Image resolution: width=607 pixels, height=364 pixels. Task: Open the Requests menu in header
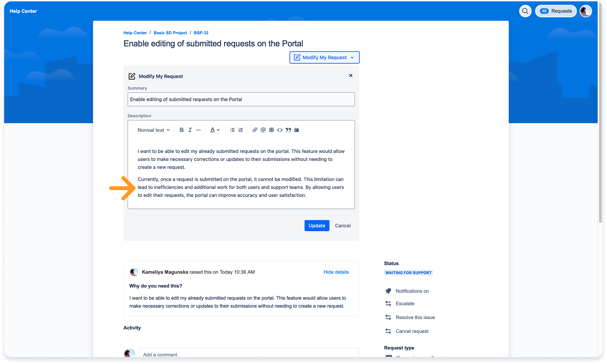556,11
